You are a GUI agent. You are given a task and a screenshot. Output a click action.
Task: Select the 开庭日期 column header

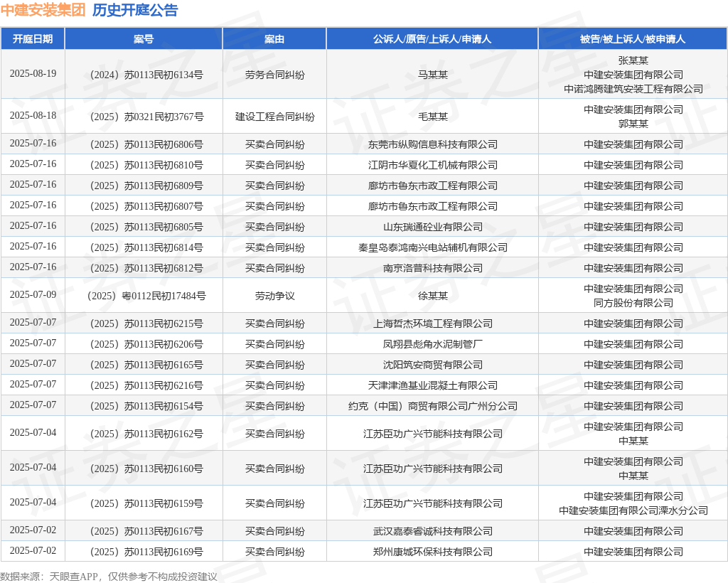(x=33, y=38)
